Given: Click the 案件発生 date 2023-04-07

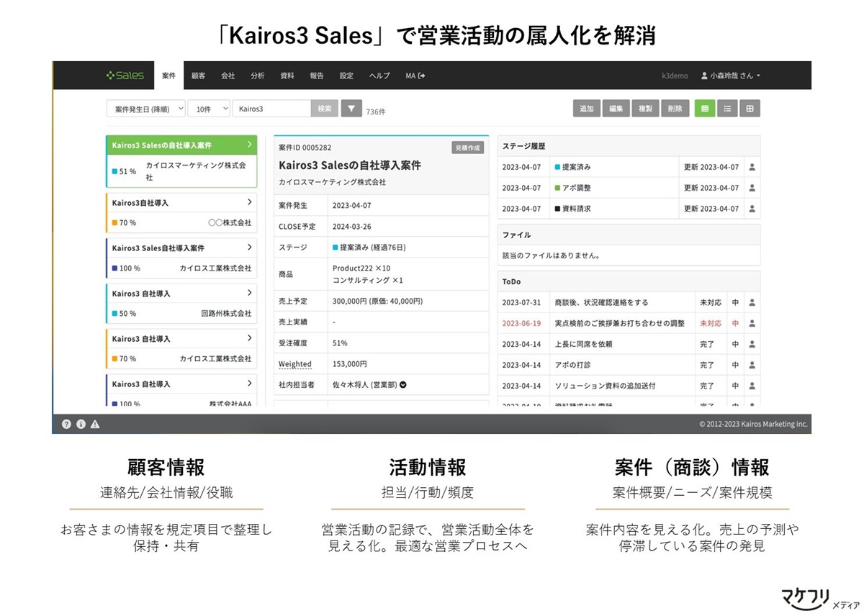Looking at the screenshot, I should tap(351, 205).
